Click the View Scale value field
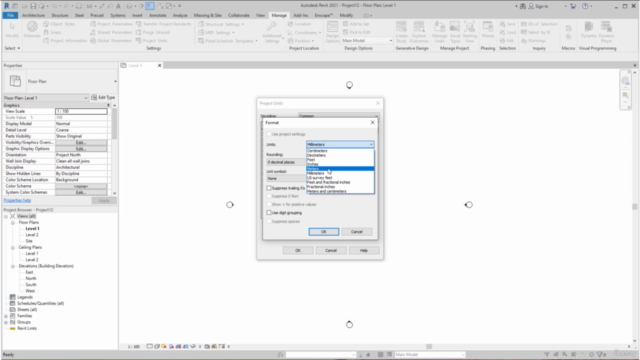The height and width of the screenshot is (360, 640). pos(81,111)
